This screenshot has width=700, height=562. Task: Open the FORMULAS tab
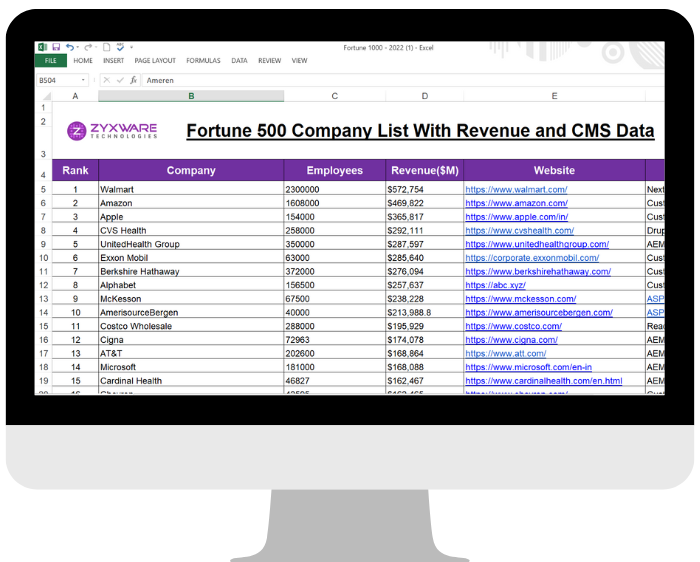coord(203,61)
